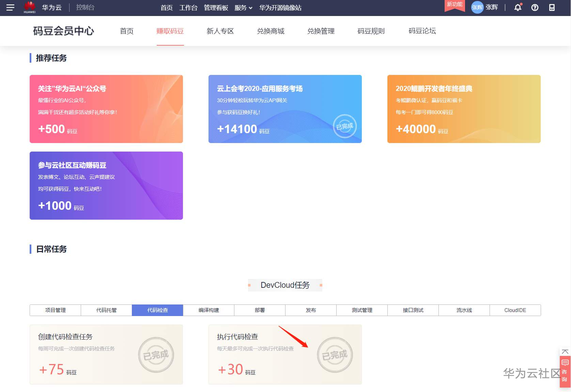Viewport: 571px width, 392px height.
Task: Click the DevCloud任务 heading
Action: [x=285, y=285]
